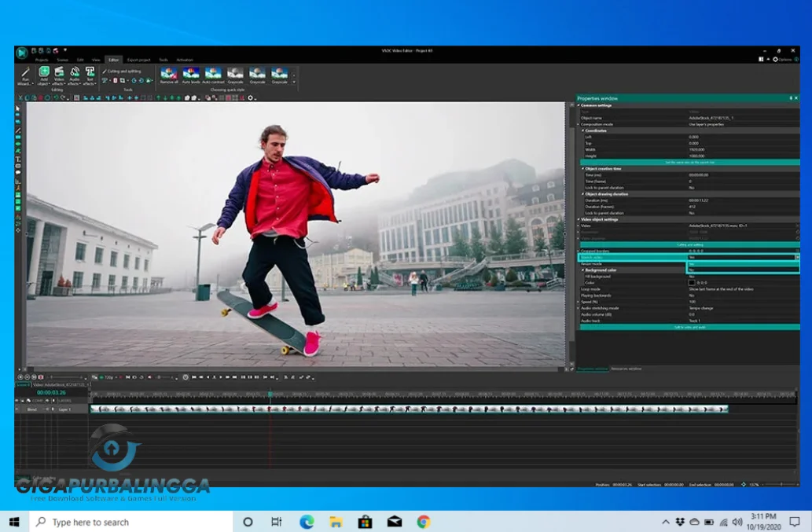
Task: Collapse the Coordinates section
Action: 583,131
